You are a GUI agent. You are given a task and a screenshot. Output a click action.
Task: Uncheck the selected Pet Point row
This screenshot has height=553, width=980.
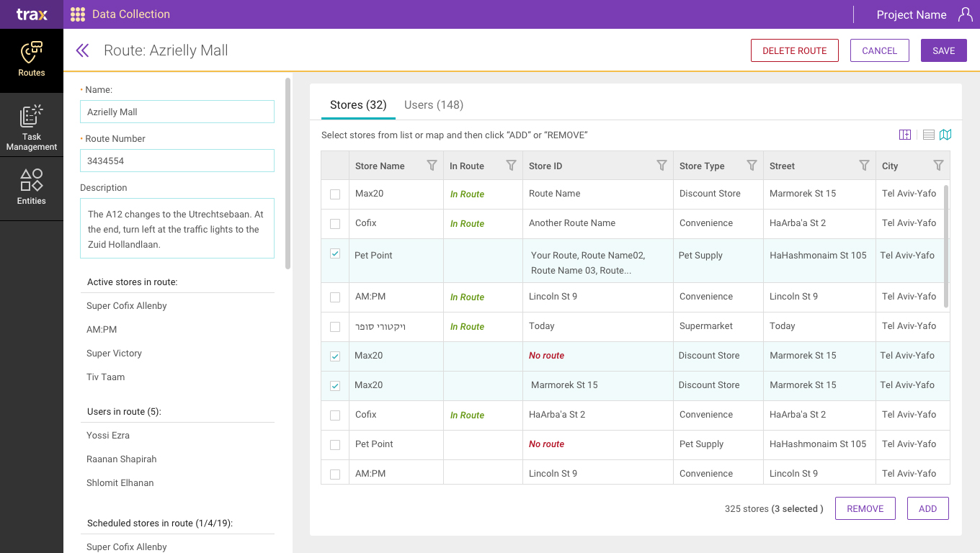coord(335,253)
